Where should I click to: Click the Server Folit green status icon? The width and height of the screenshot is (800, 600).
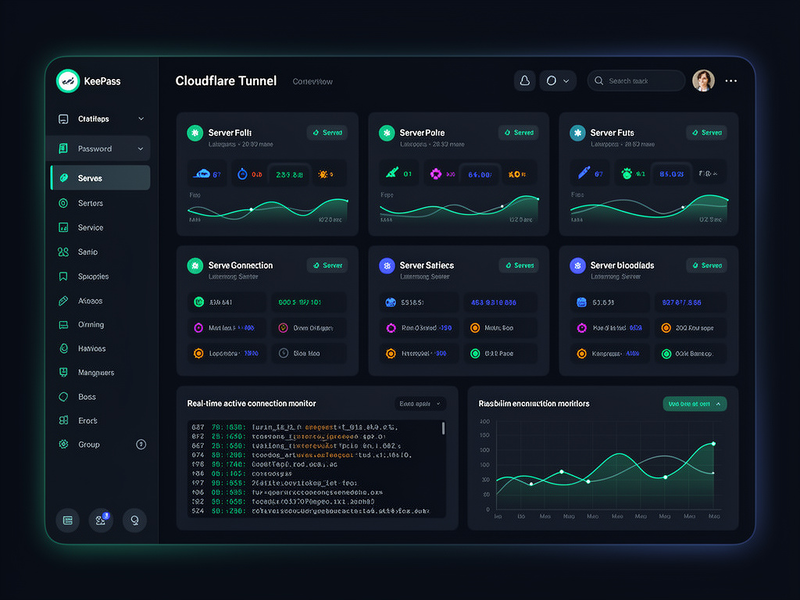click(195, 133)
